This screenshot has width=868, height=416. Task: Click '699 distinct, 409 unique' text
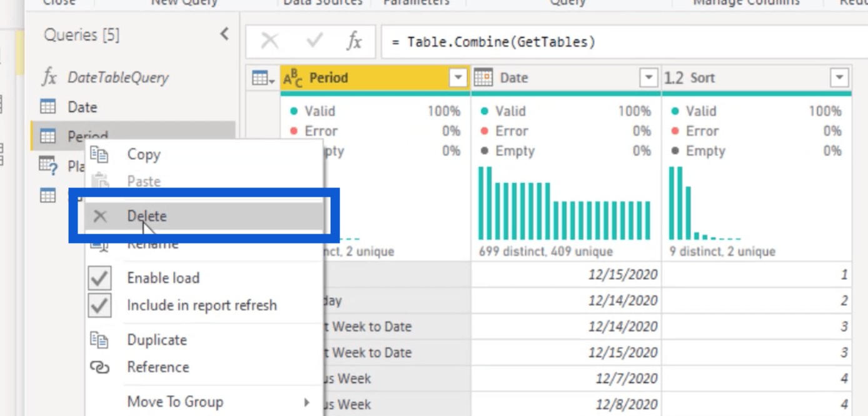pyautogui.click(x=545, y=252)
